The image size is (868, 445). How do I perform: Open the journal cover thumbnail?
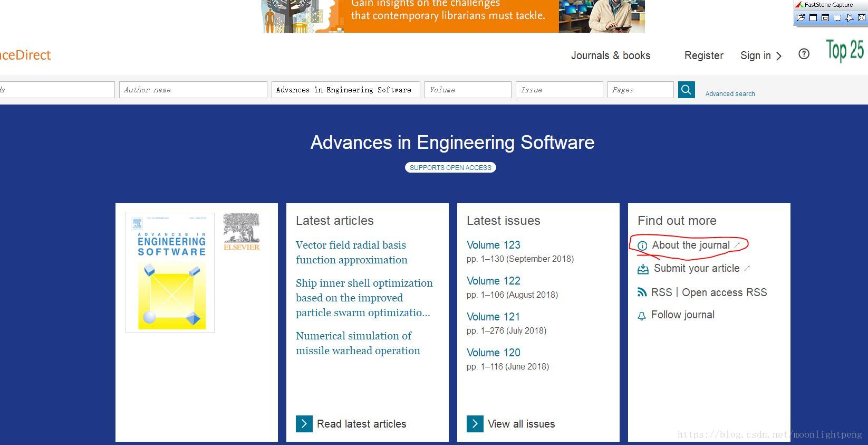click(170, 272)
